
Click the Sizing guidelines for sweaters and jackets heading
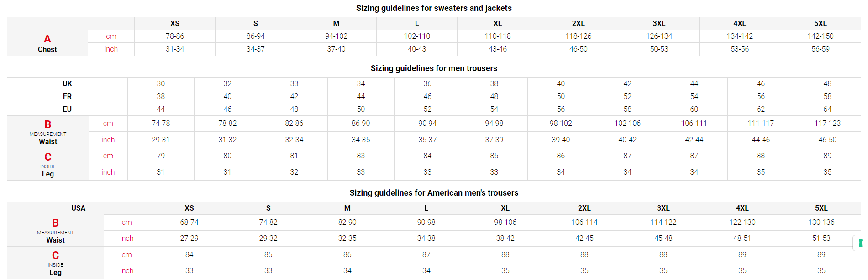tap(434, 8)
